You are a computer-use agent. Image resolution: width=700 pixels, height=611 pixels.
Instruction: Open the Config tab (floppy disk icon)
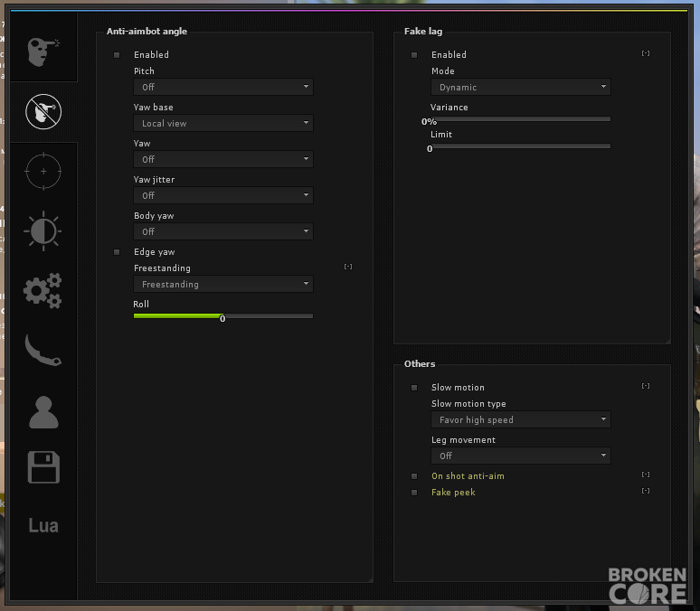click(43, 467)
